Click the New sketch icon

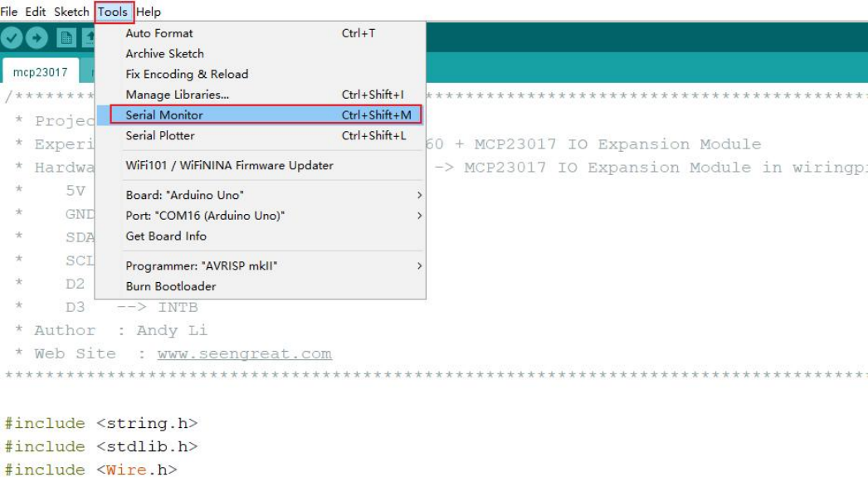coord(66,38)
